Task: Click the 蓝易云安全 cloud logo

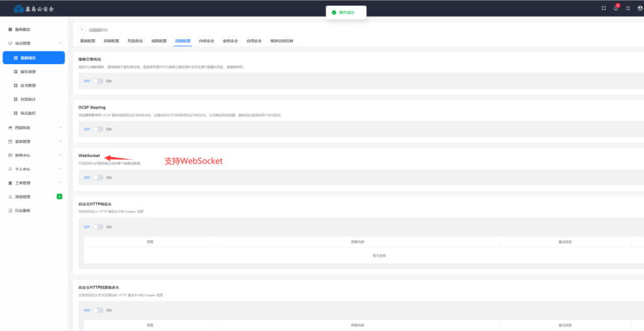Action: (33, 8)
